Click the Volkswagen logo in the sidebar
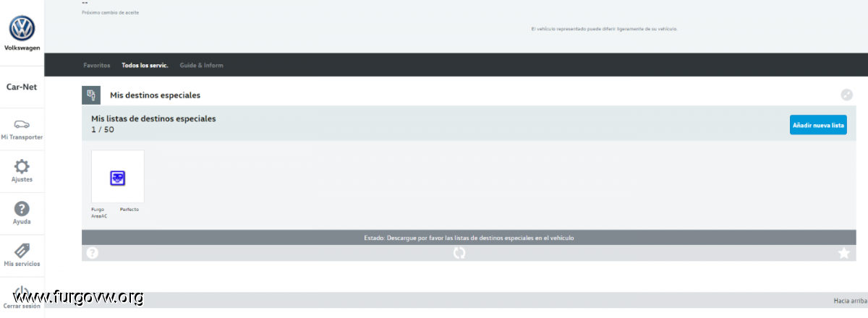This screenshot has width=868, height=318. 22,29
